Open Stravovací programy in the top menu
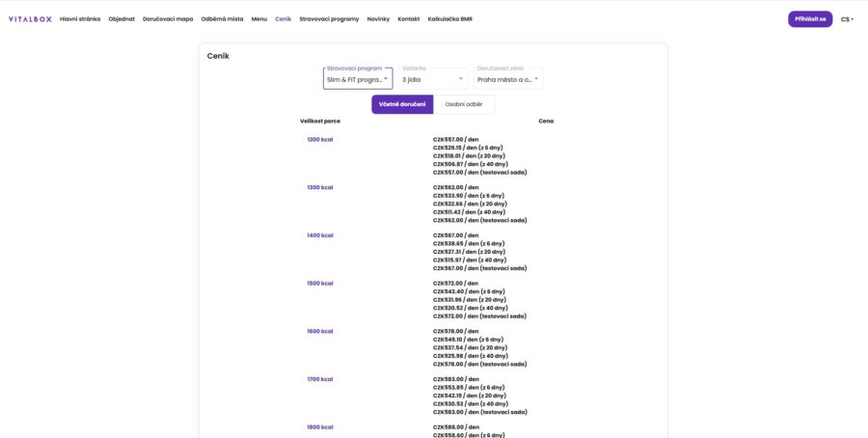The image size is (868, 438). 329,19
